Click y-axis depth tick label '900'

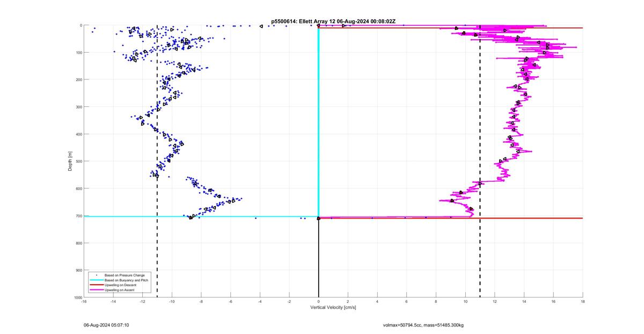pyautogui.click(x=78, y=270)
